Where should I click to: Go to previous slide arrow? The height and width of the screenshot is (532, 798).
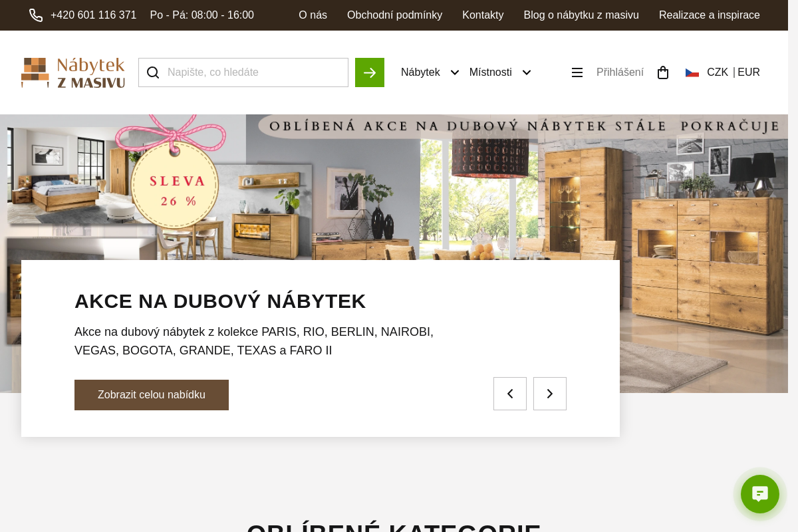[510, 394]
